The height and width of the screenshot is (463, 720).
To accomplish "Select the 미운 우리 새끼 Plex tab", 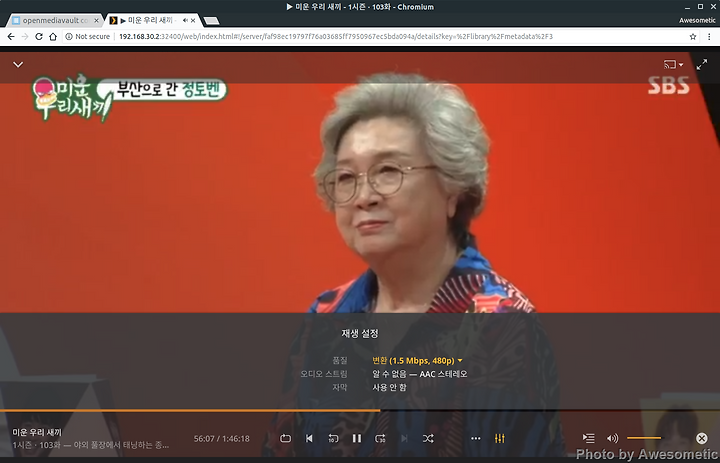I will (x=149, y=20).
